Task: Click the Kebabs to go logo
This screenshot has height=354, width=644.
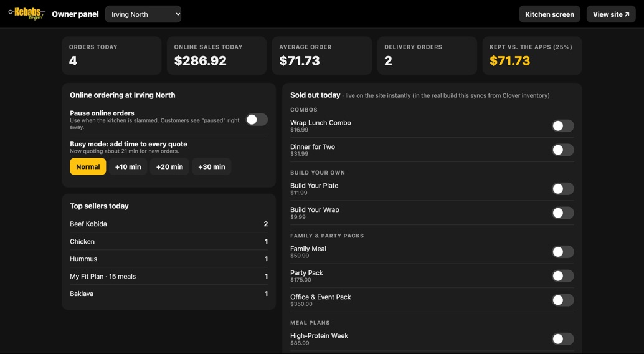Action: click(27, 14)
